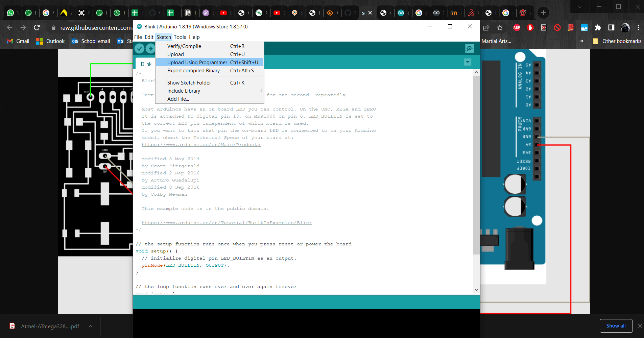Open the Martial Arts bookmark
The height and width of the screenshot is (338, 644).
[x=496, y=41]
